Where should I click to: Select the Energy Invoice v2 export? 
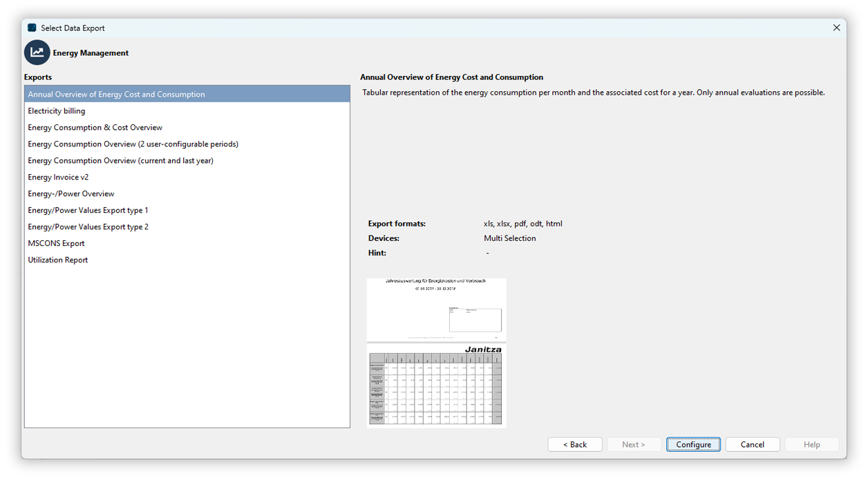tap(58, 177)
